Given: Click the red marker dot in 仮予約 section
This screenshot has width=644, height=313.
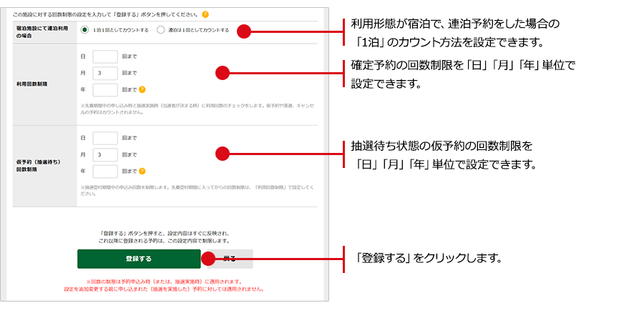Looking at the screenshot, I should point(222,154).
